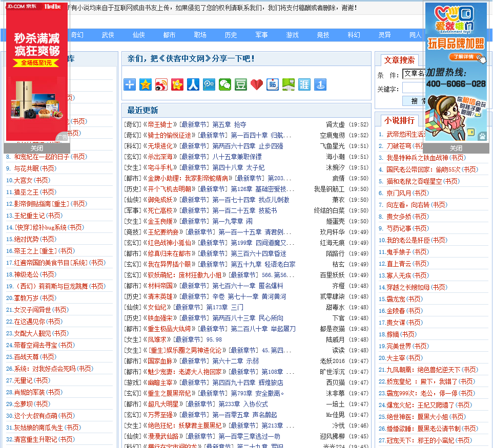The image size is (493, 448).
Task: Share to Douban icon
Action: (x=241, y=84)
